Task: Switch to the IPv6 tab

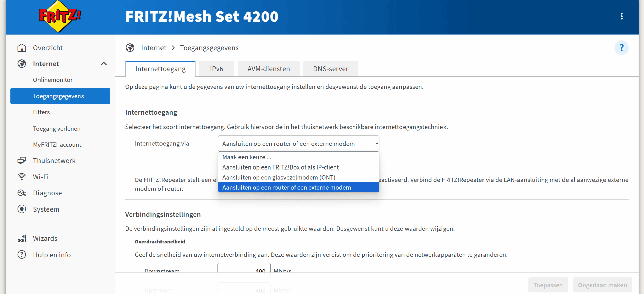Action: tap(216, 69)
